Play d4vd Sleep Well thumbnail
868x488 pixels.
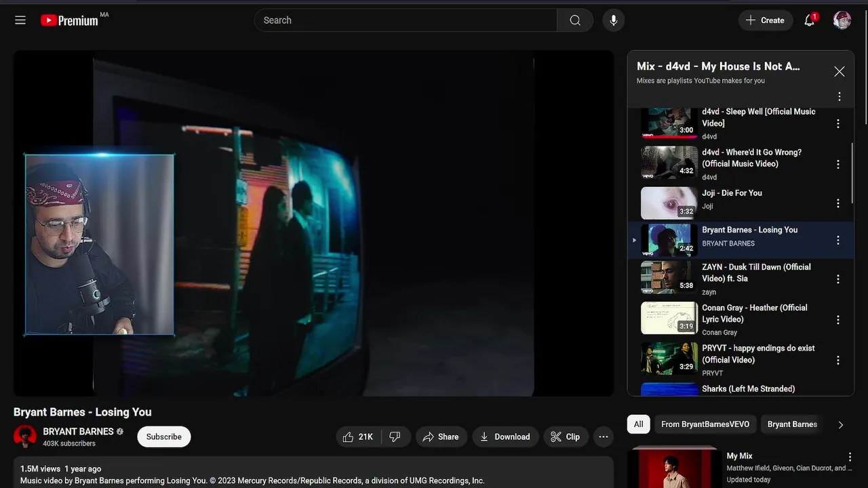669,123
